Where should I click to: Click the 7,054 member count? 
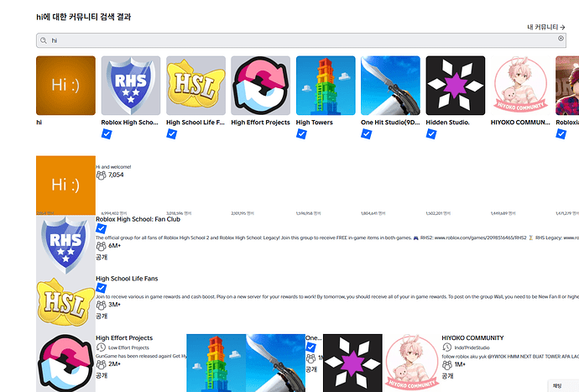(x=116, y=175)
